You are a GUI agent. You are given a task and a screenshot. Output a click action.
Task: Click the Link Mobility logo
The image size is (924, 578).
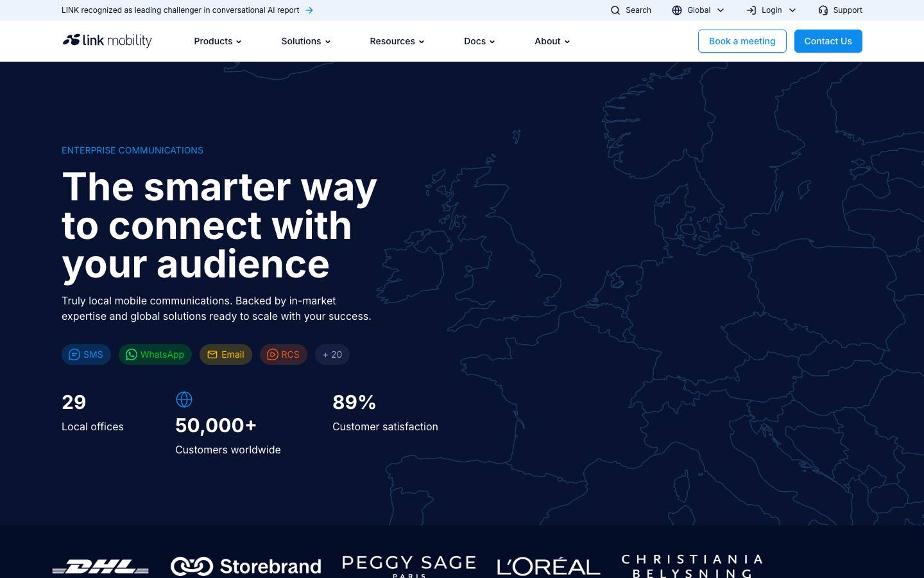(107, 40)
